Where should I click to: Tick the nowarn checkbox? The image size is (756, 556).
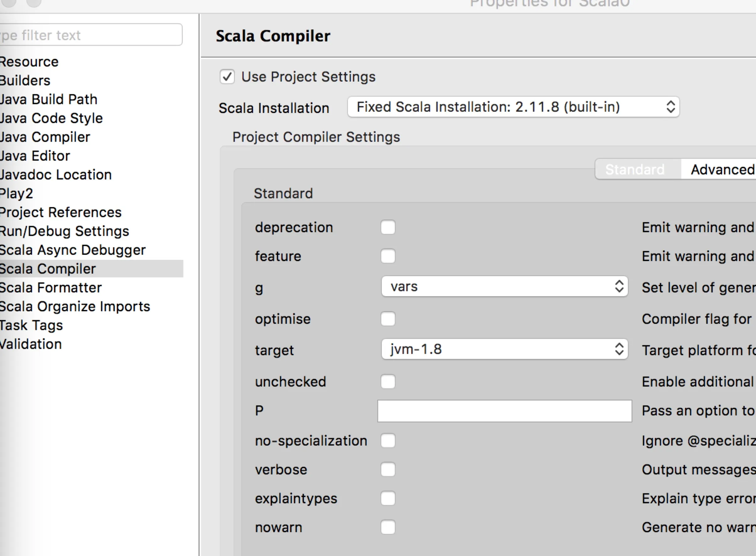388,527
